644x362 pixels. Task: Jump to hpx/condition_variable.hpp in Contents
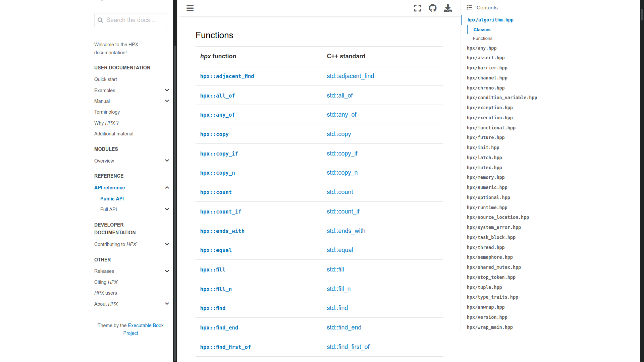tap(502, 98)
